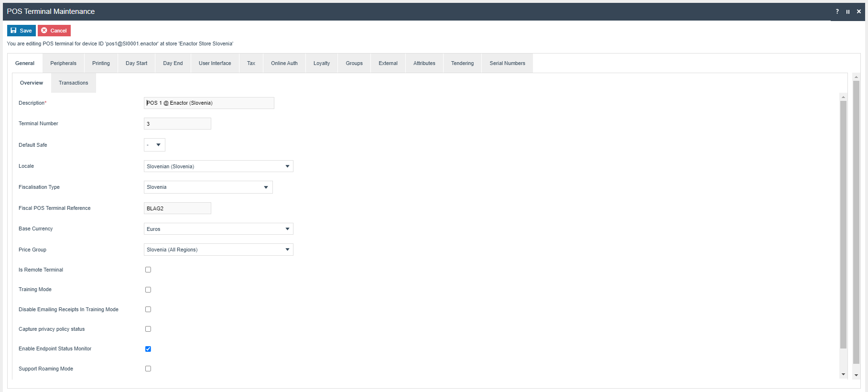Click the Cancel button

click(x=54, y=31)
